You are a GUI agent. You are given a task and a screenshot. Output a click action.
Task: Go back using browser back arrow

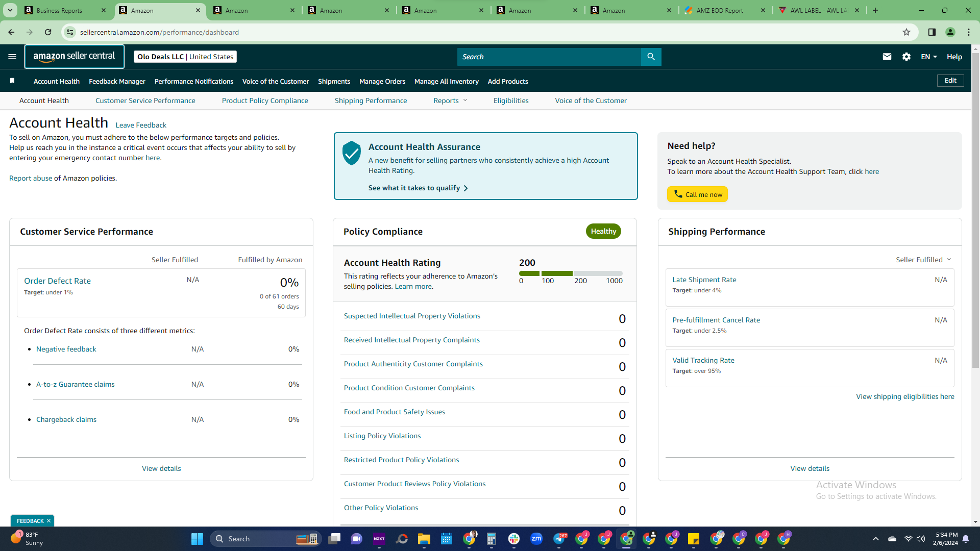[x=11, y=32]
